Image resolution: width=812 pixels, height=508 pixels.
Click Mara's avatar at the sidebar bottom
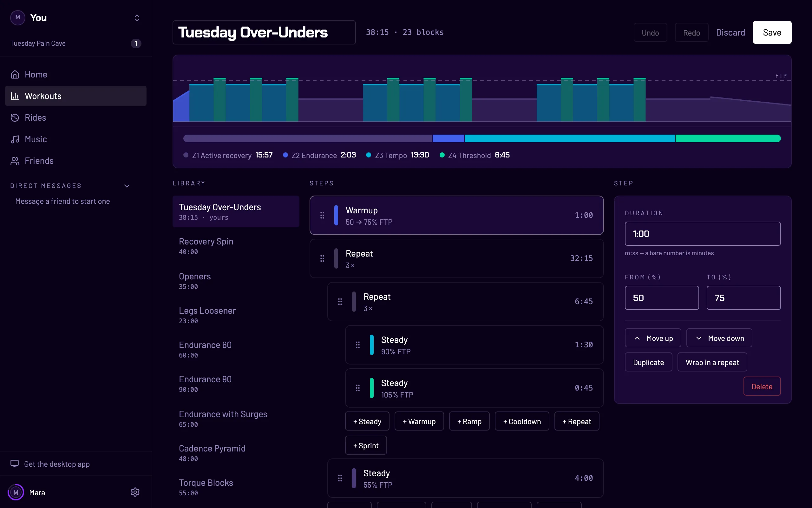point(16,492)
